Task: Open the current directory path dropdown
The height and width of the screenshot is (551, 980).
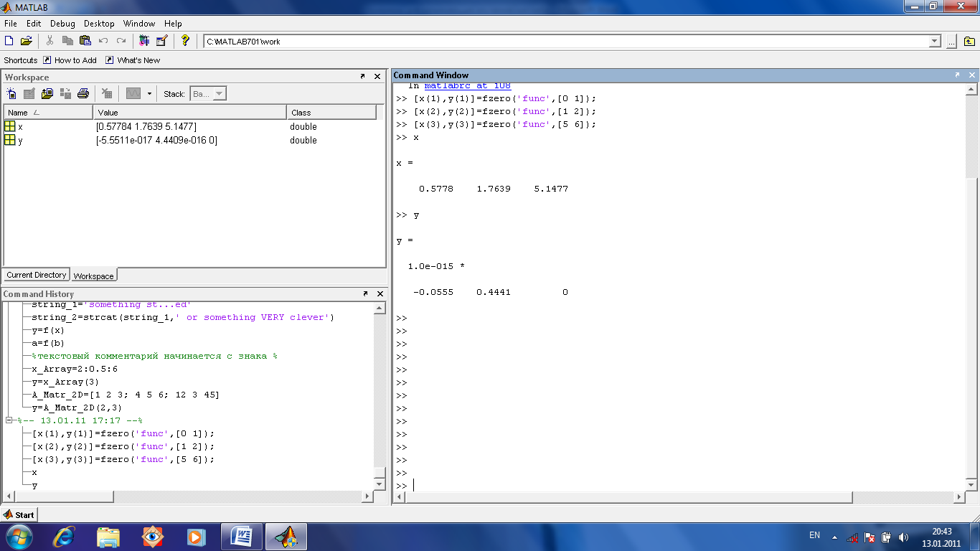Action: tap(935, 42)
